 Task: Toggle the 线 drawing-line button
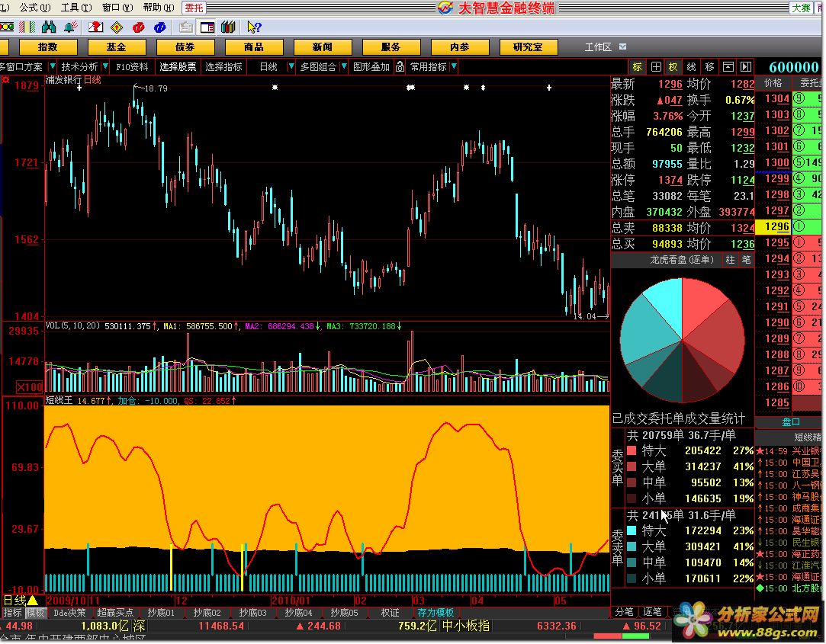tap(692, 67)
